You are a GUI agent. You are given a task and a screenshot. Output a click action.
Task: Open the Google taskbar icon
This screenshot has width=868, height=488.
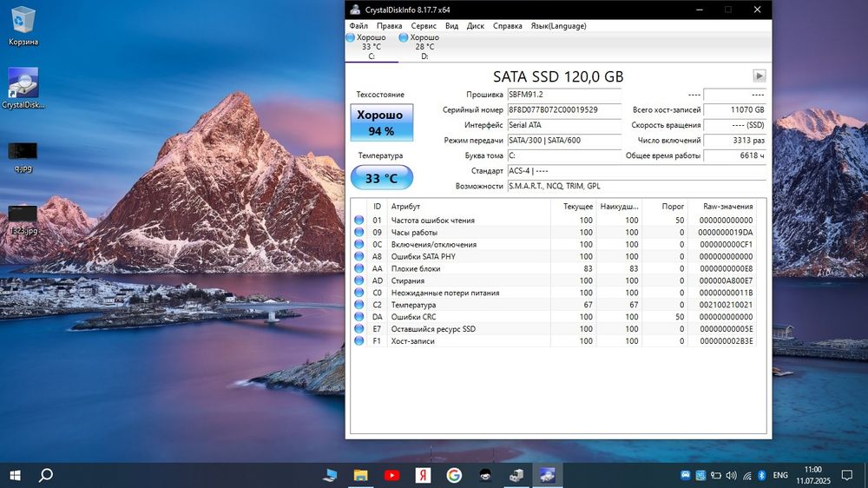point(454,475)
